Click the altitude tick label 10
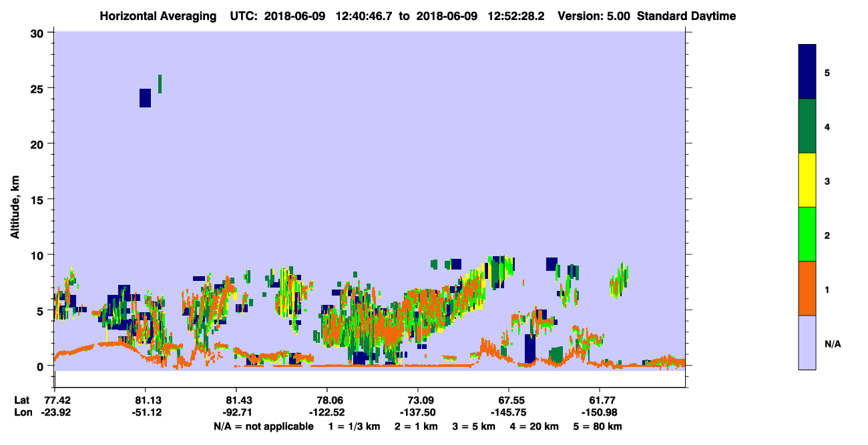This screenshot has height=445, width=868. click(x=39, y=255)
